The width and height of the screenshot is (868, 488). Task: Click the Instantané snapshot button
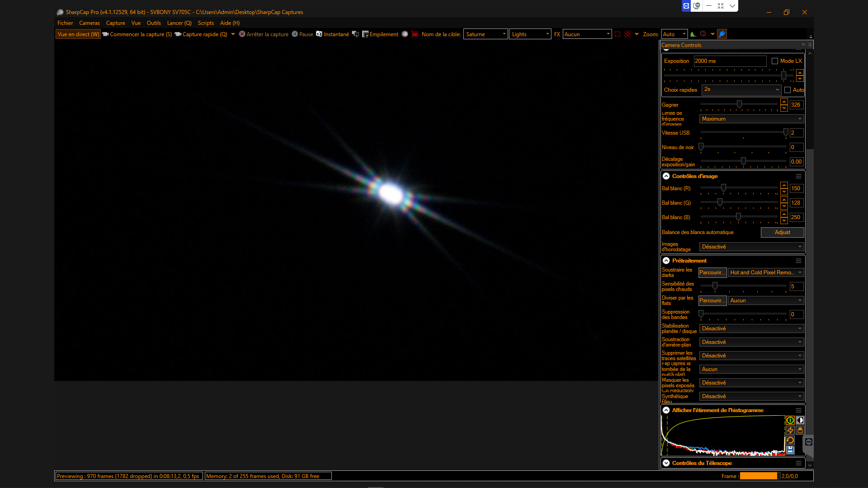[x=332, y=34]
